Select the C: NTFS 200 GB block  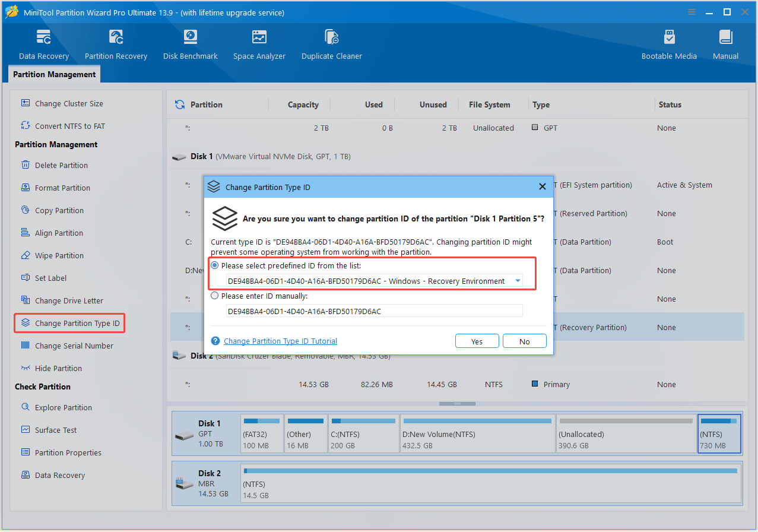point(364,434)
